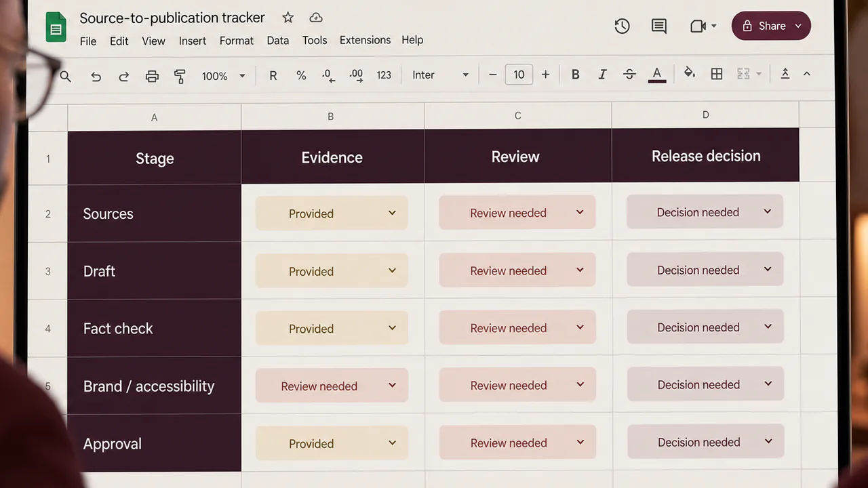Print the spreadsheet
This screenshot has height=488, width=868.
[x=152, y=77]
